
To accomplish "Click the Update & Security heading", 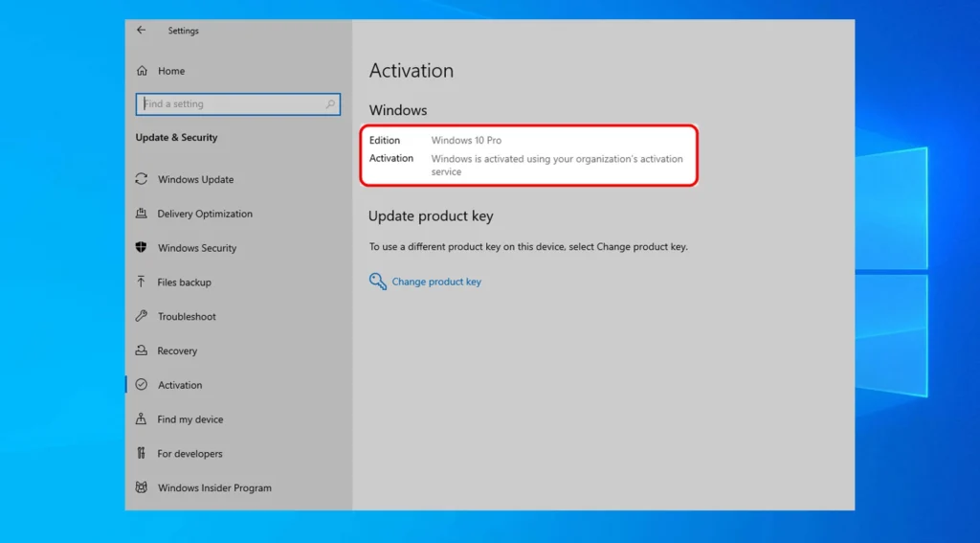I will pyautogui.click(x=176, y=138).
